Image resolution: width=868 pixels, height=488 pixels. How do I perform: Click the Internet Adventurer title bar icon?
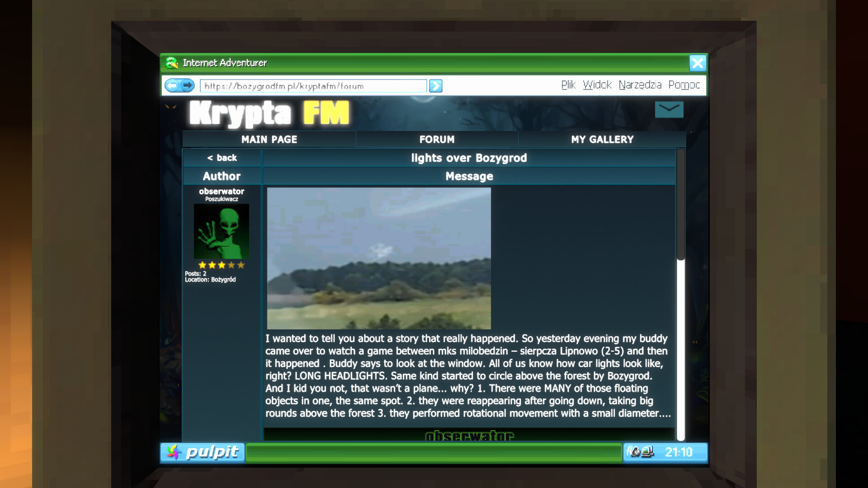(x=172, y=63)
